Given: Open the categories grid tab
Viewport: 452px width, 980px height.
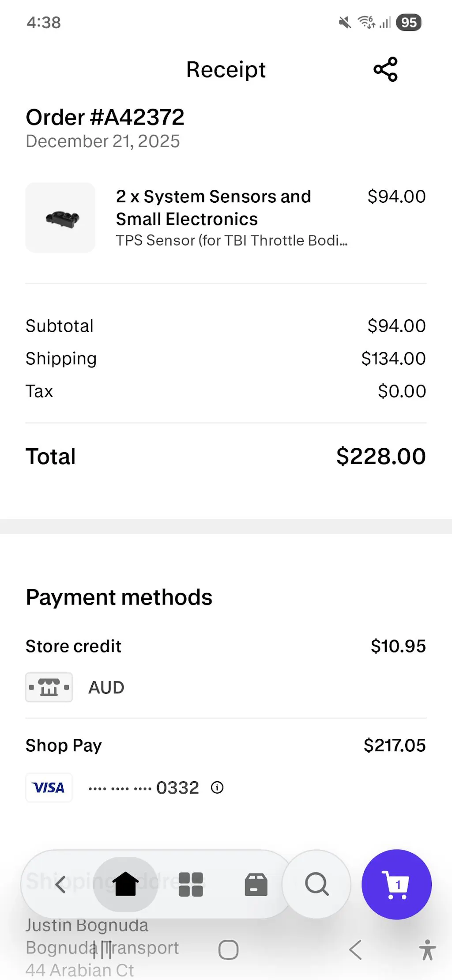Looking at the screenshot, I should pyautogui.click(x=191, y=884).
